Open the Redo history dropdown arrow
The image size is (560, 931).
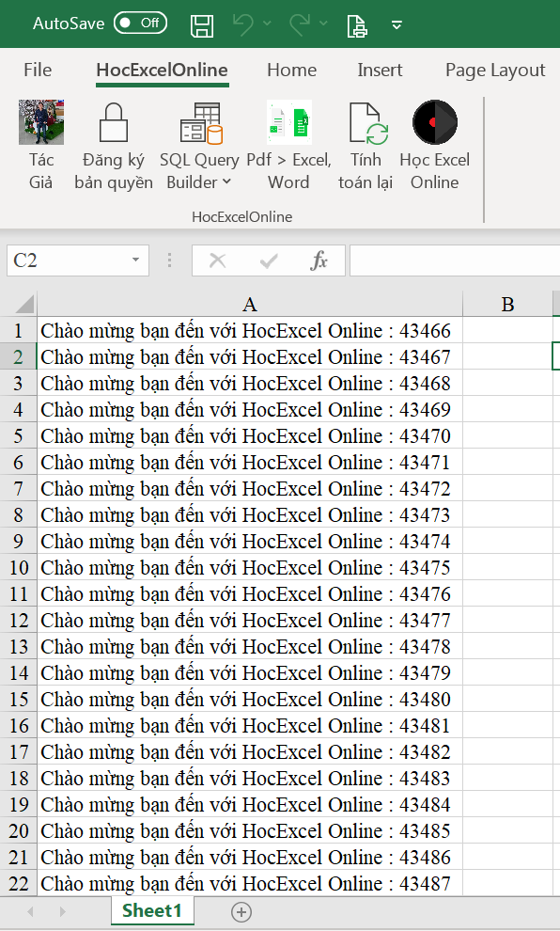coord(323,24)
